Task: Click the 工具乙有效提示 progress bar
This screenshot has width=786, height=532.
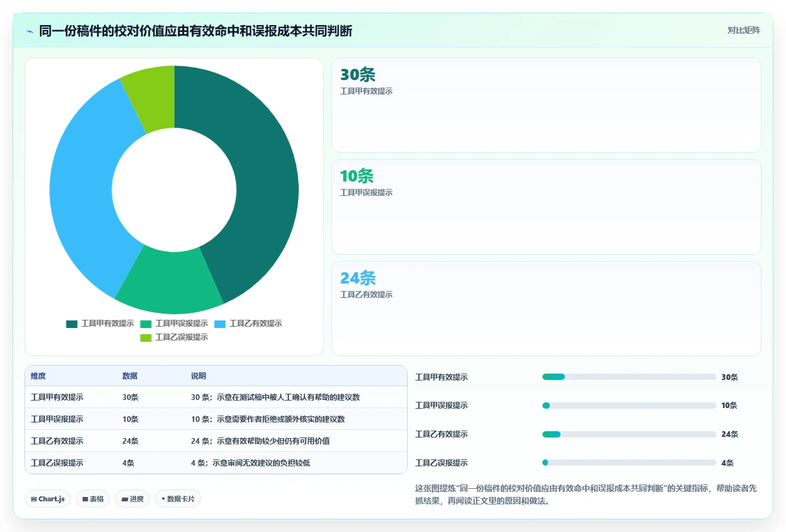Action: click(629, 434)
